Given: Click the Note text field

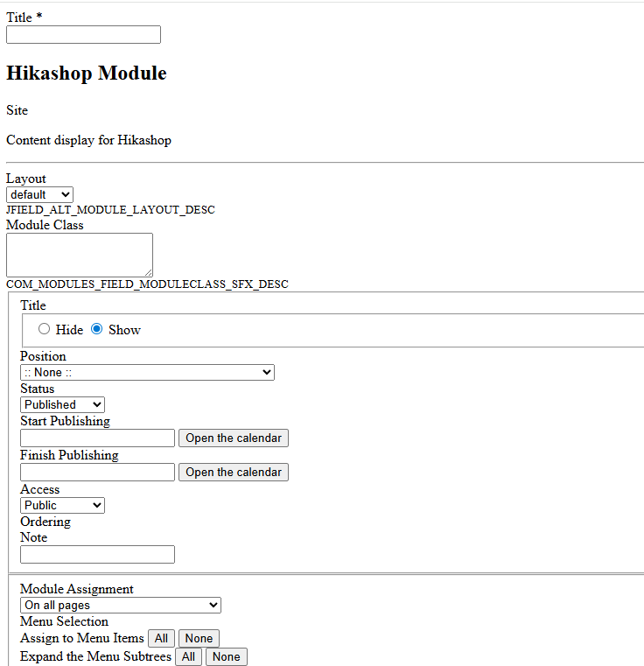Looking at the screenshot, I should pyautogui.click(x=97, y=554).
